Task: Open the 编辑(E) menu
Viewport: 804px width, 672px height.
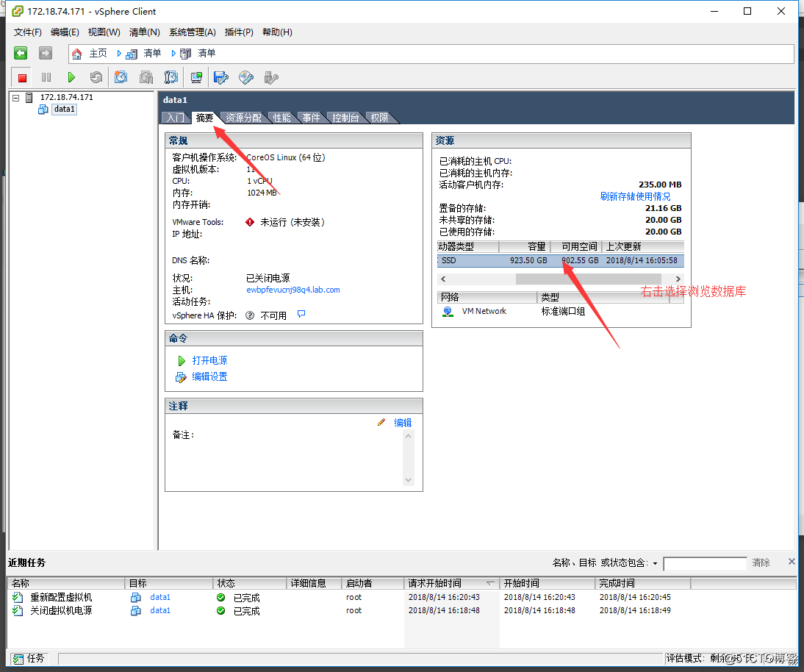Action: (65, 32)
